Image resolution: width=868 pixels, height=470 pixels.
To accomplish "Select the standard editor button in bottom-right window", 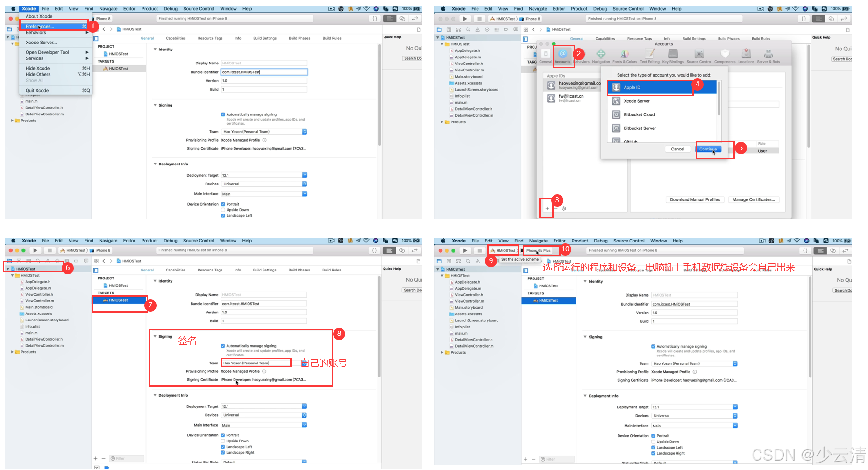I will tap(820, 251).
